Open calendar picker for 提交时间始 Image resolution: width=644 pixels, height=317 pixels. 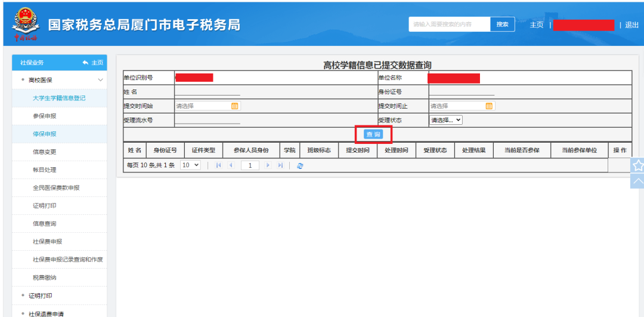pos(234,106)
